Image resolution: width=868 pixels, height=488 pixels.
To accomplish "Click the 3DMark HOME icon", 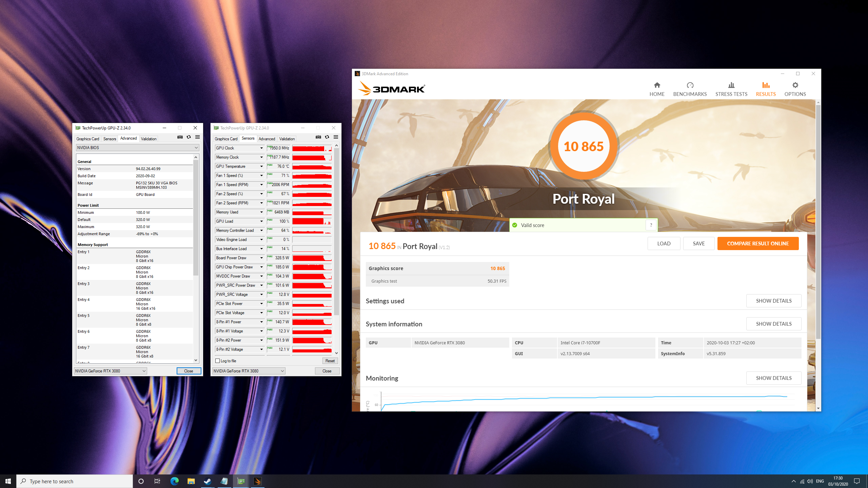I will [657, 89].
